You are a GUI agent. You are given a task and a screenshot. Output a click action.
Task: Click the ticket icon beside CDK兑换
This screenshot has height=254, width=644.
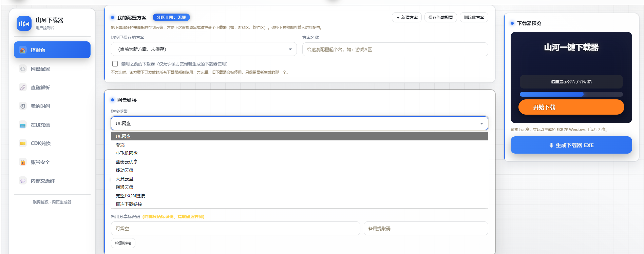coord(23,143)
